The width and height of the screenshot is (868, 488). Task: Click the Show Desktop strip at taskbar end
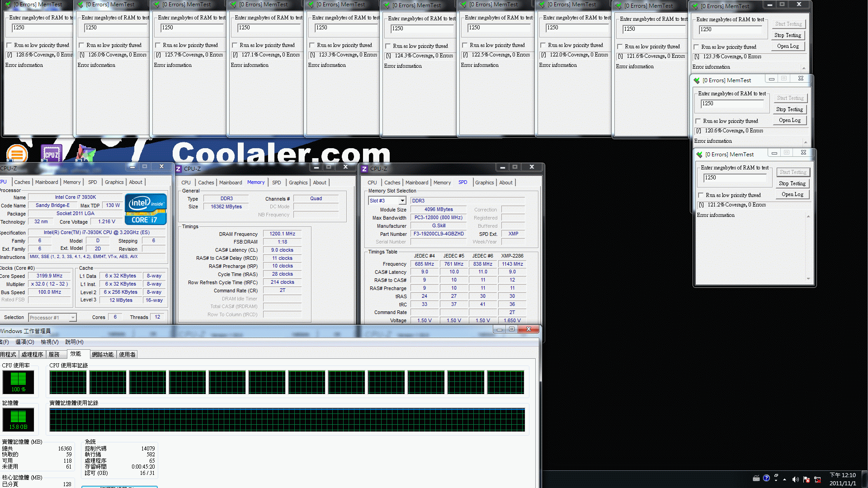tap(865, 479)
